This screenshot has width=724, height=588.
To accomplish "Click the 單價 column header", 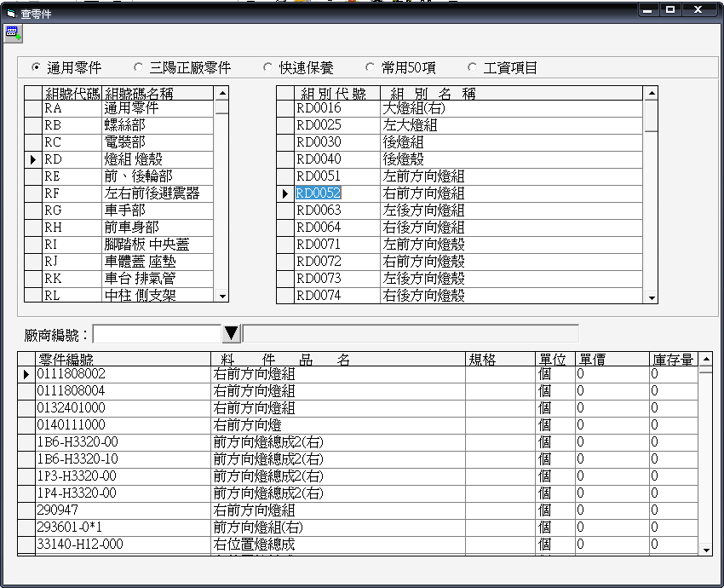I will pos(611,360).
